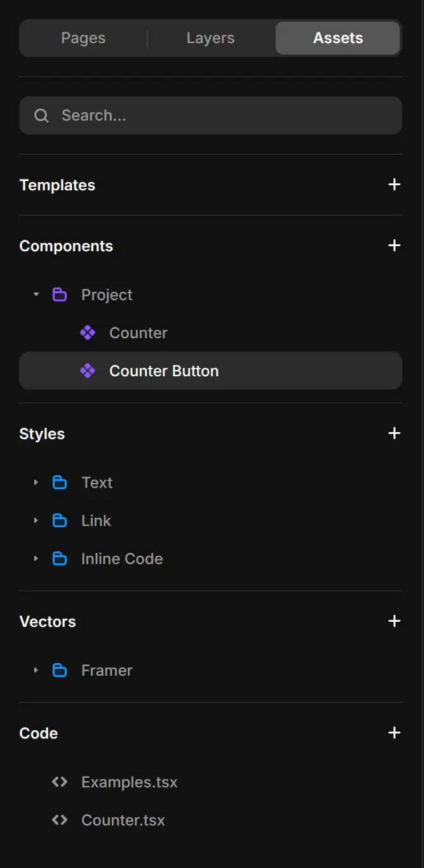This screenshot has height=868, width=424.
Task: Click the plus icon next to Templates
Action: pyautogui.click(x=394, y=185)
